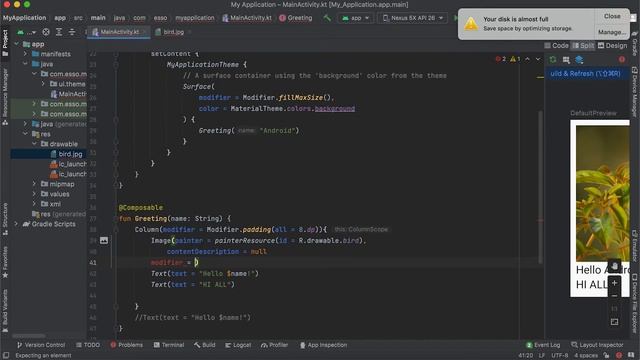Open the Event Log
The width and height of the screenshot is (640, 360).
pyautogui.click(x=543, y=345)
